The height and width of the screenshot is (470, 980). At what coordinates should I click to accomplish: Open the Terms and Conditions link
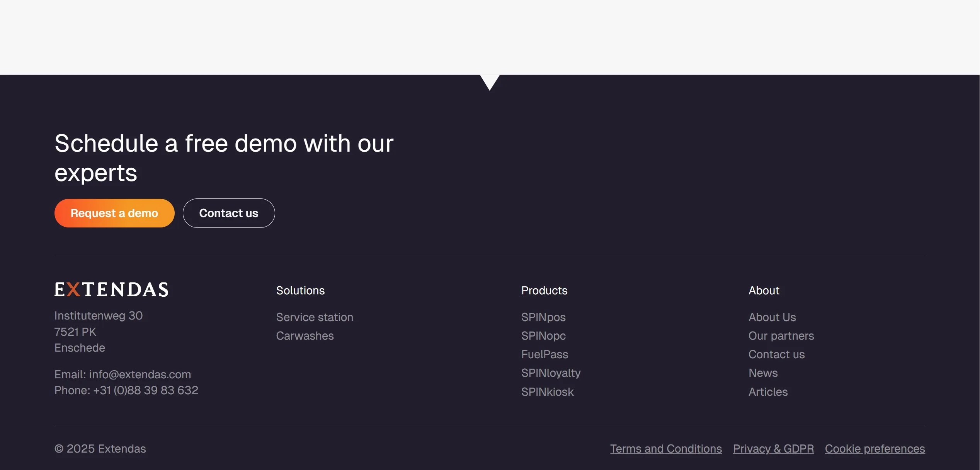pos(666,449)
